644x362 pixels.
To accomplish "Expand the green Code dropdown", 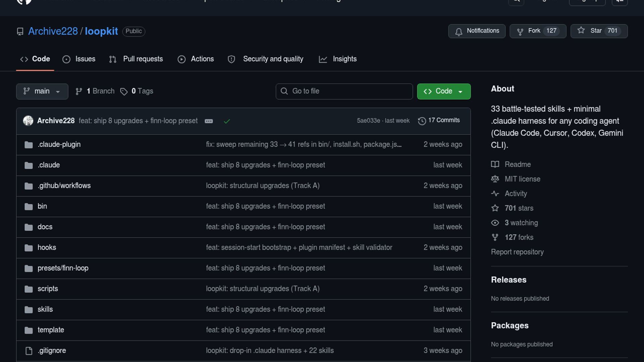I will [444, 91].
